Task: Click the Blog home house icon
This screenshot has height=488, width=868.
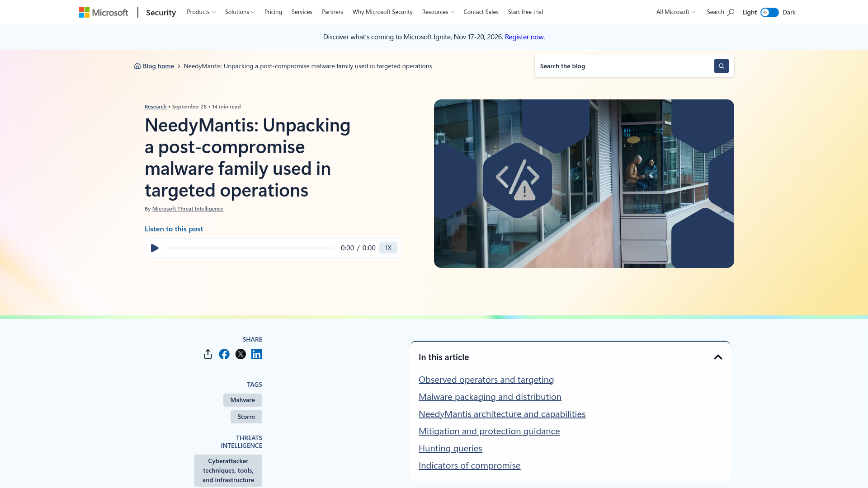Action: coord(137,66)
